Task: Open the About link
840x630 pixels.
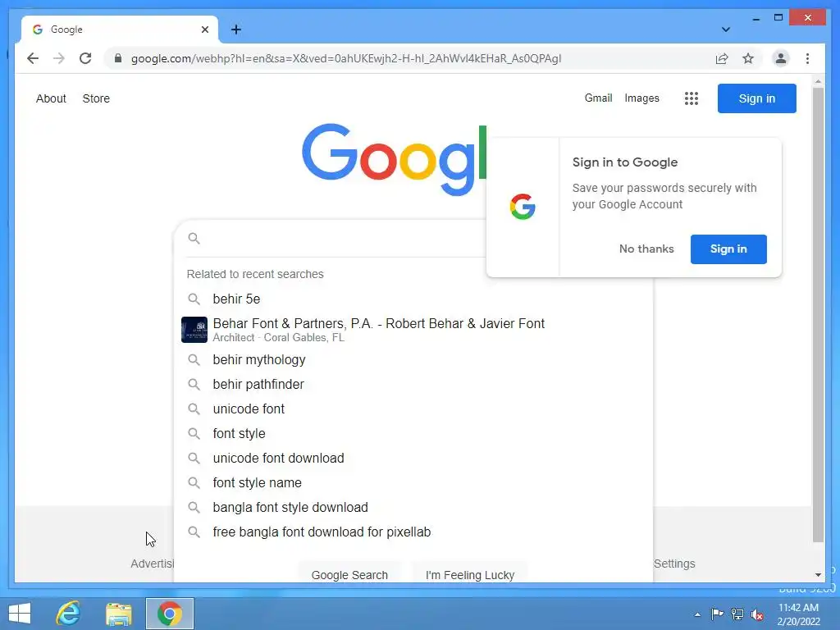Action: 51,98
